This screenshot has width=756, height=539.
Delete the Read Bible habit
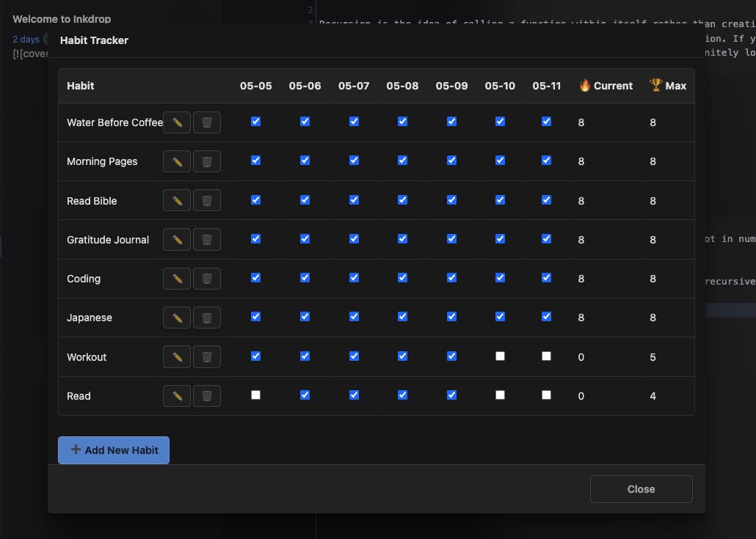tap(207, 200)
